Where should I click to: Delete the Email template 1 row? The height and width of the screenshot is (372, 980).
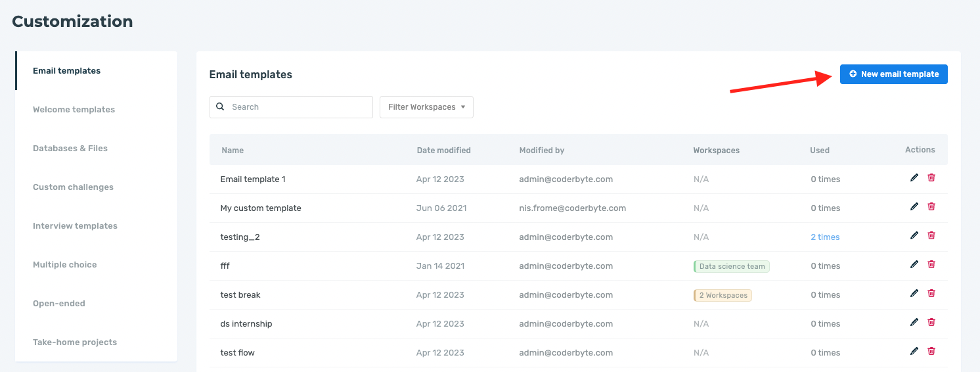coord(931,177)
